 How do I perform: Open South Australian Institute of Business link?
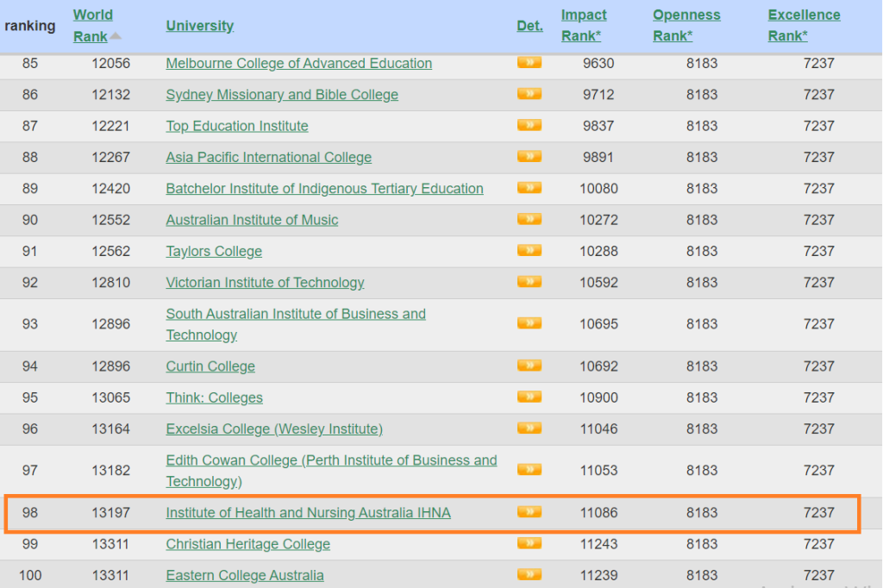[x=296, y=324]
